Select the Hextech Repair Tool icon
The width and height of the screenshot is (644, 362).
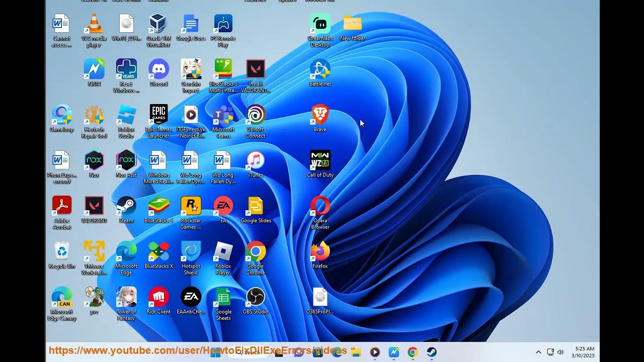point(94,122)
